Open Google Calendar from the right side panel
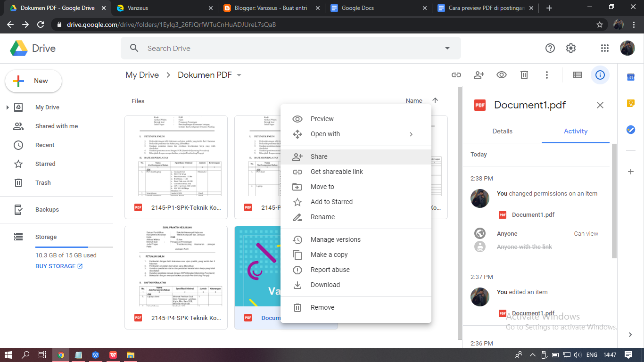The image size is (644, 362). [630, 77]
